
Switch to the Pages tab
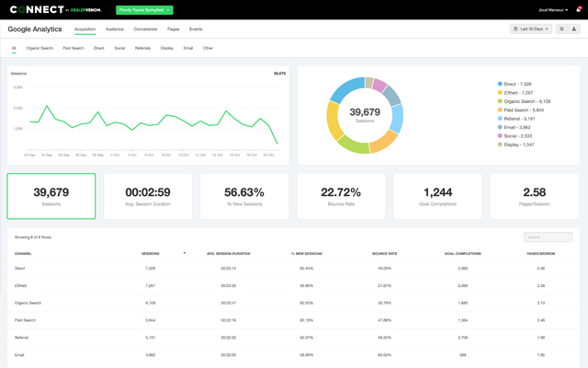coord(174,29)
